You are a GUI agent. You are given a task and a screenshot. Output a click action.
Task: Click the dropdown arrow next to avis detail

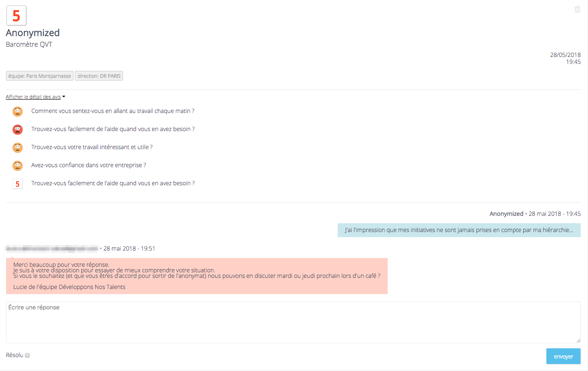coord(64,97)
